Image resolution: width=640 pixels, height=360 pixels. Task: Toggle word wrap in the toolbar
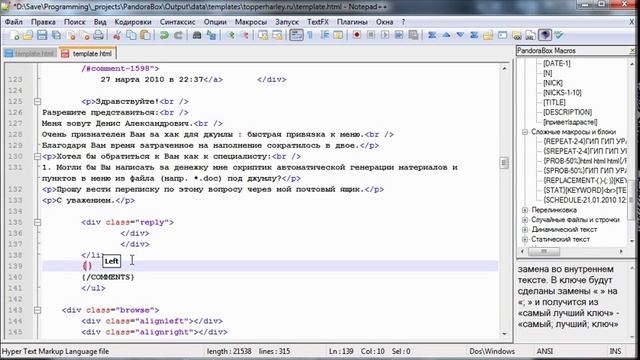(296, 36)
